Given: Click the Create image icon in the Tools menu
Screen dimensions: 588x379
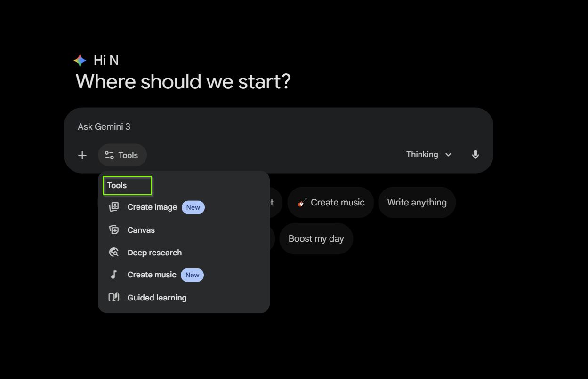Looking at the screenshot, I should pyautogui.click(x=114, y=207).
